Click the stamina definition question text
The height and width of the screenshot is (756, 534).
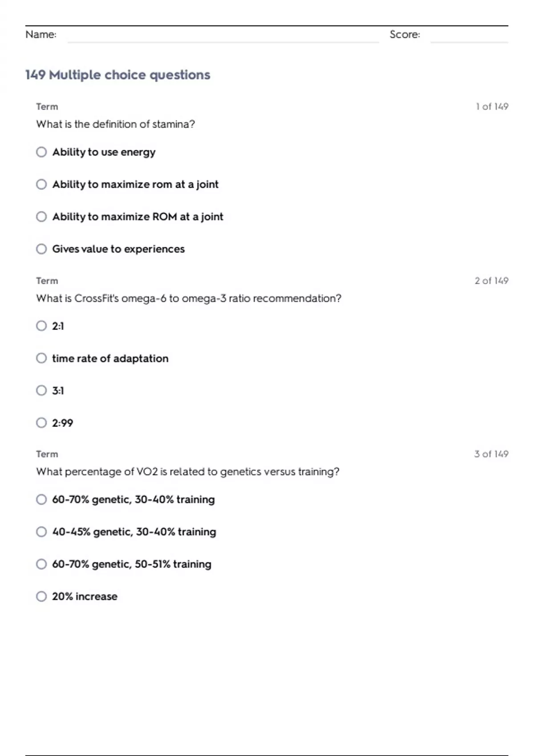116,124
